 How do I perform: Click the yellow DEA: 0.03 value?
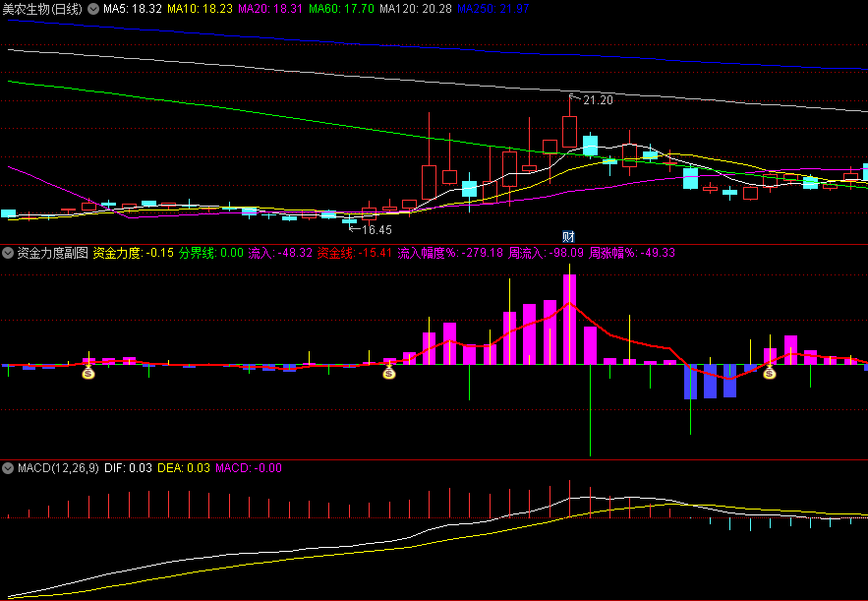point(184,468)
